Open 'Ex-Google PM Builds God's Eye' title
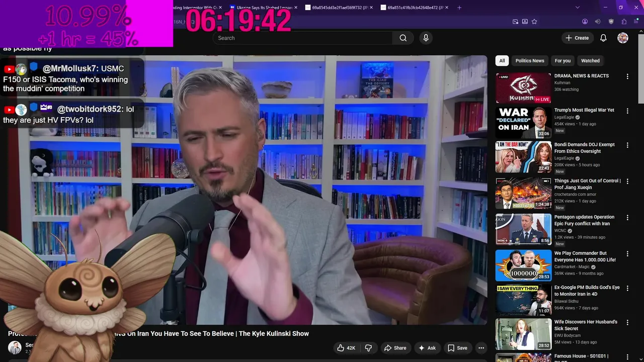The width and height of the screenshot is (644, 362). (x=587, y=291)
